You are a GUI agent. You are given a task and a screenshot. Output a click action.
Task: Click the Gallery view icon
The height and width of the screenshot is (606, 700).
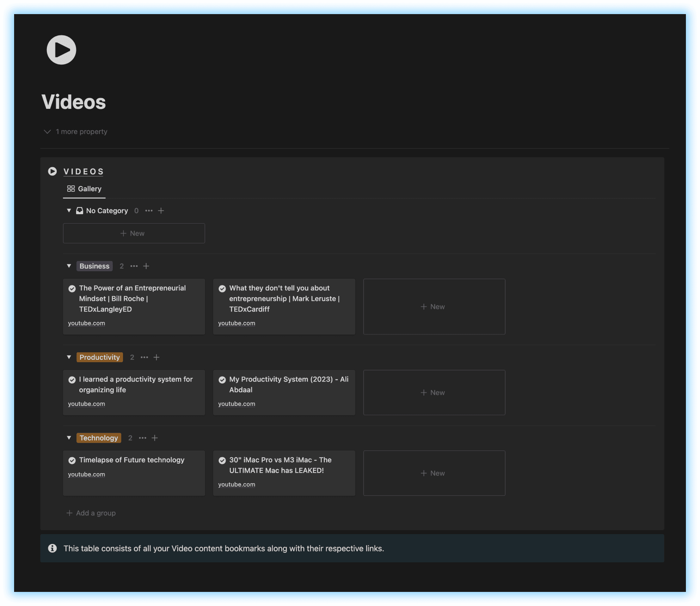(x=71, y=189)
